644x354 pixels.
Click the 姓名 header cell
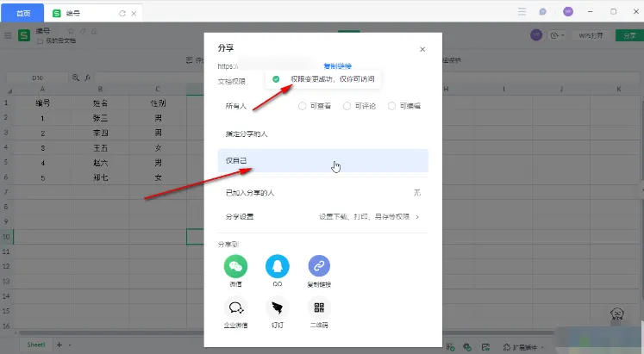coord(100,103)
